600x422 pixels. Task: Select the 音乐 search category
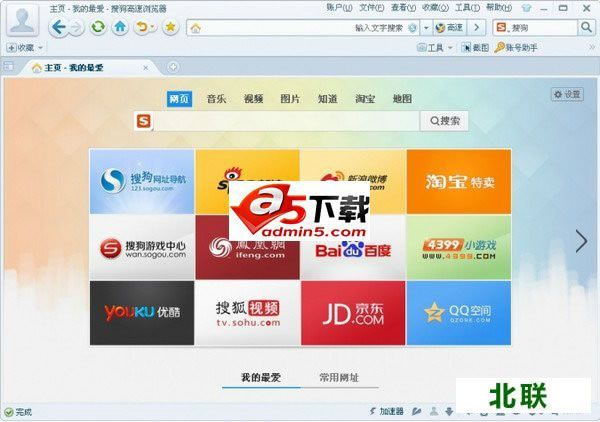[217, 98]
